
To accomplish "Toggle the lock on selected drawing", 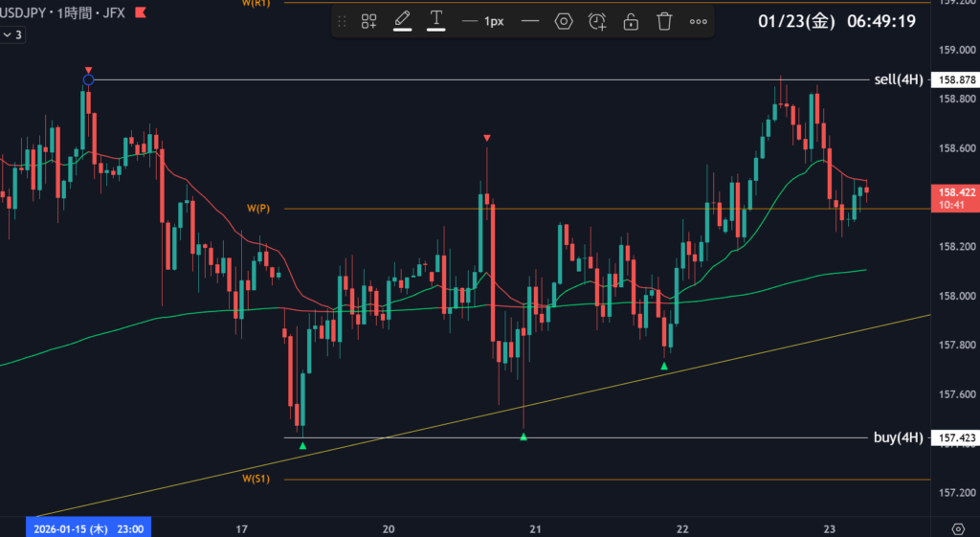I will (x=631, y=21).
